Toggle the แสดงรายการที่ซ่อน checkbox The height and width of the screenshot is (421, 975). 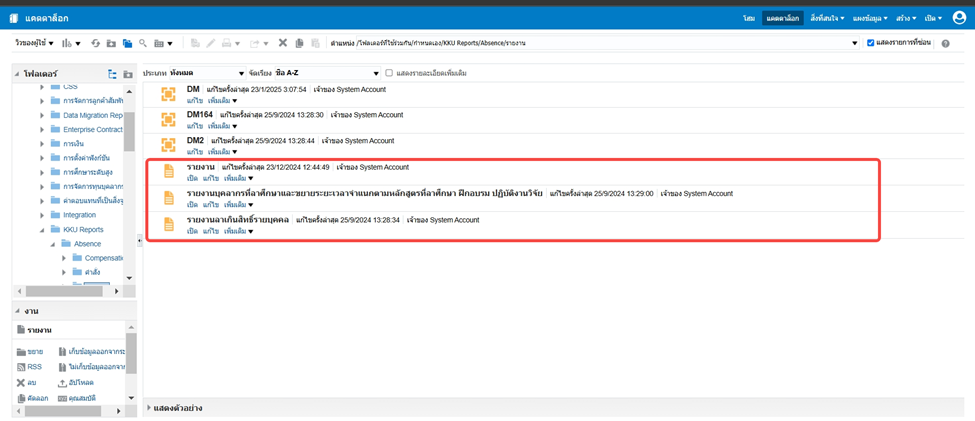click(870, 44)
